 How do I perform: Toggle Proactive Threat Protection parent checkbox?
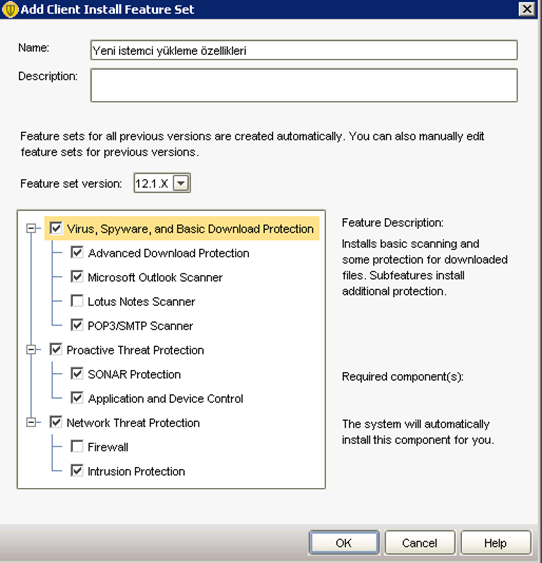point(56,350)
